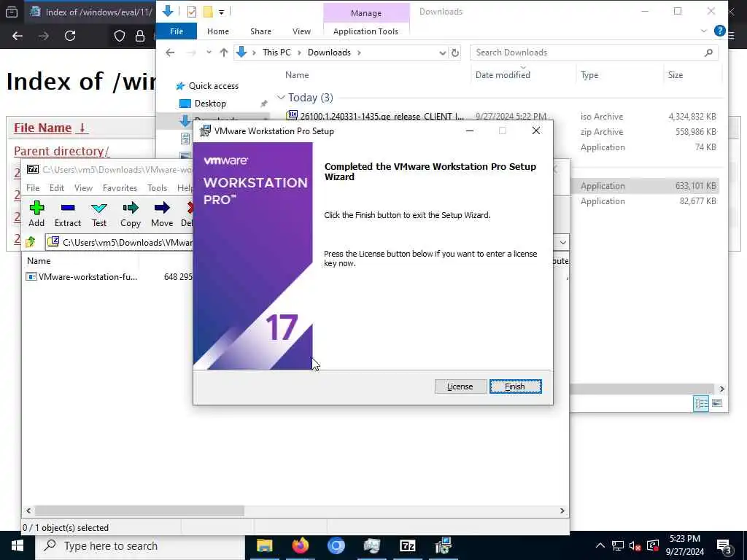This screenshot has width=747, height=560.
Task: Open the File tab in File Explorer
Action: [177, 31]
